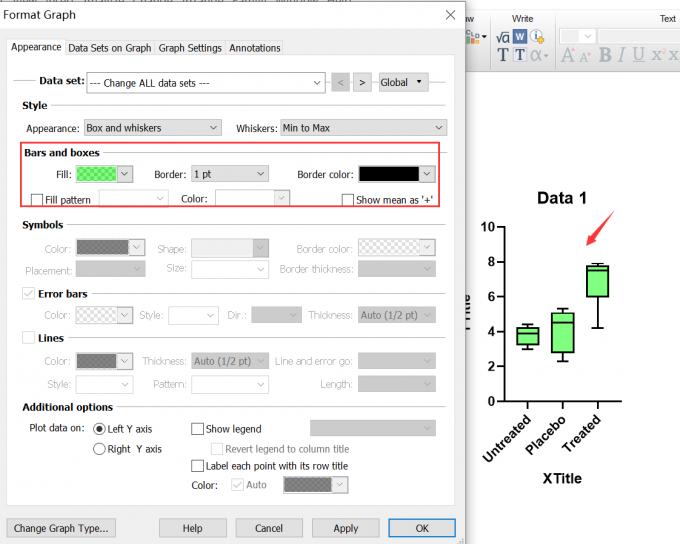The image size is (680, 544).
Task: Open the Symbols Shape dropdown
Action: 230,248
